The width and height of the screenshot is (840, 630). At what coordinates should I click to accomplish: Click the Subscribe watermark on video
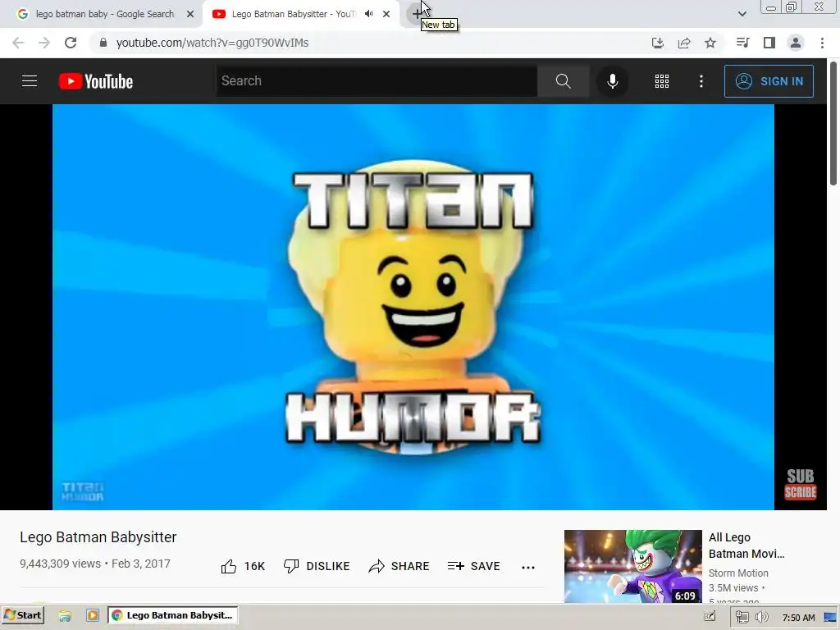click(x=801, y=484)
